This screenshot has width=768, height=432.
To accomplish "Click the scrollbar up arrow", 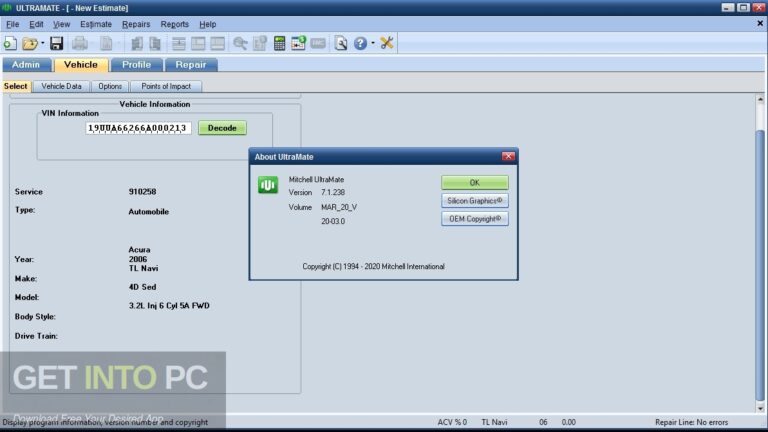I will click(760, 99).
